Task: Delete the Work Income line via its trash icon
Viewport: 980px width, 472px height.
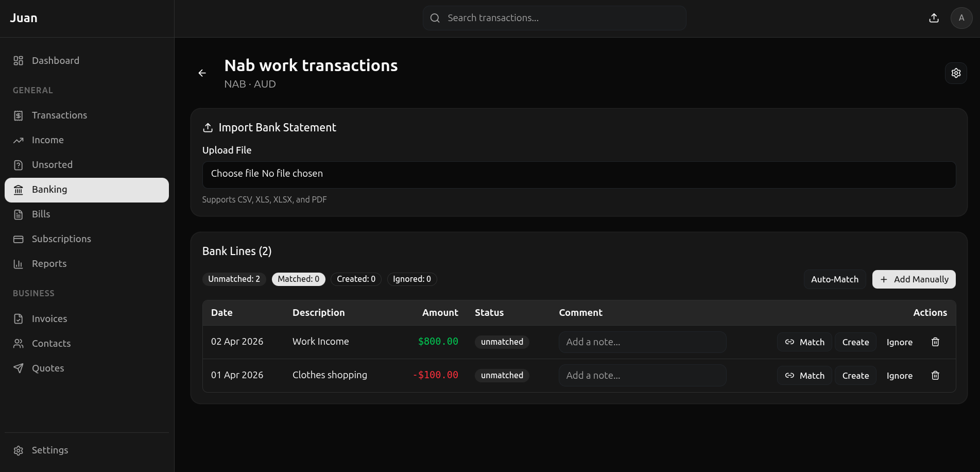Action: pyautogui.click(x=936, y=342)
